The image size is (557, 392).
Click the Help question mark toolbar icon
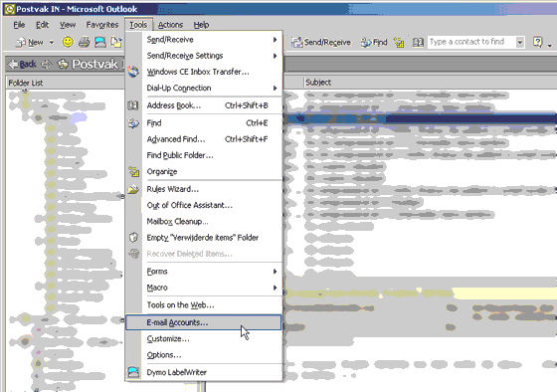(537, 42)
